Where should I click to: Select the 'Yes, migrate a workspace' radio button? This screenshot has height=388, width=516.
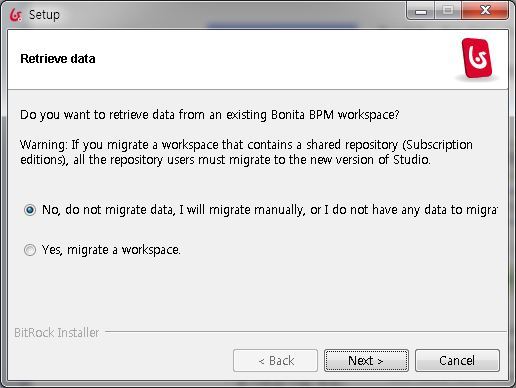coord(30,250)
